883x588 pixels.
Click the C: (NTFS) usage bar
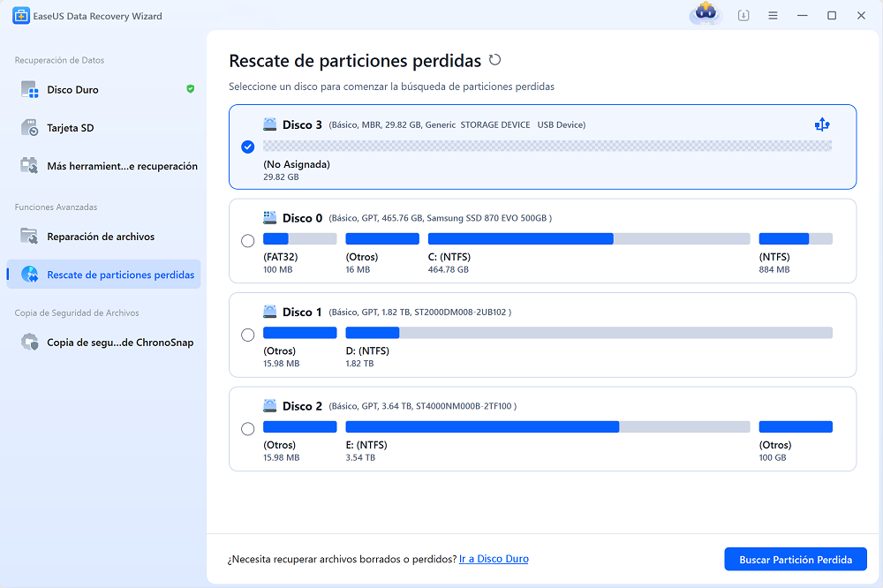(x=589, y=238)
